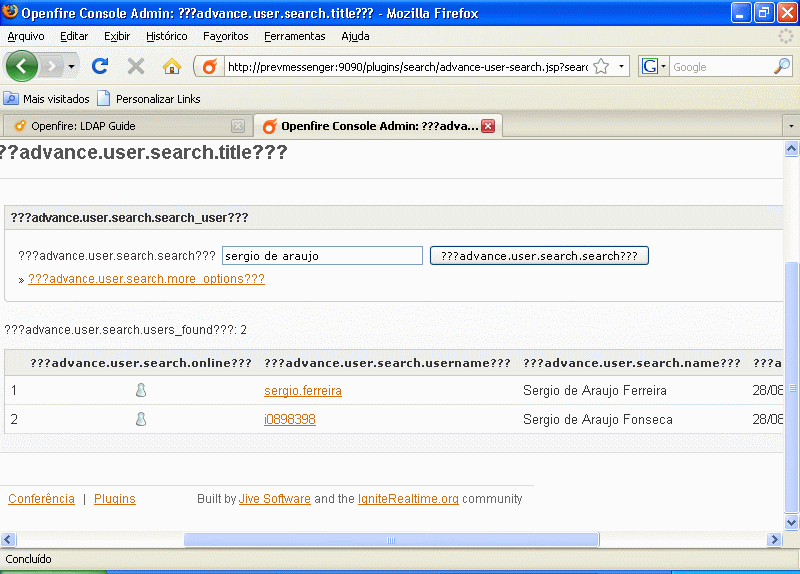Screen dimensions: 800x574
Task: Reload the page with the refresh icon
Action: pyautogui.click(x=100, y=66)
